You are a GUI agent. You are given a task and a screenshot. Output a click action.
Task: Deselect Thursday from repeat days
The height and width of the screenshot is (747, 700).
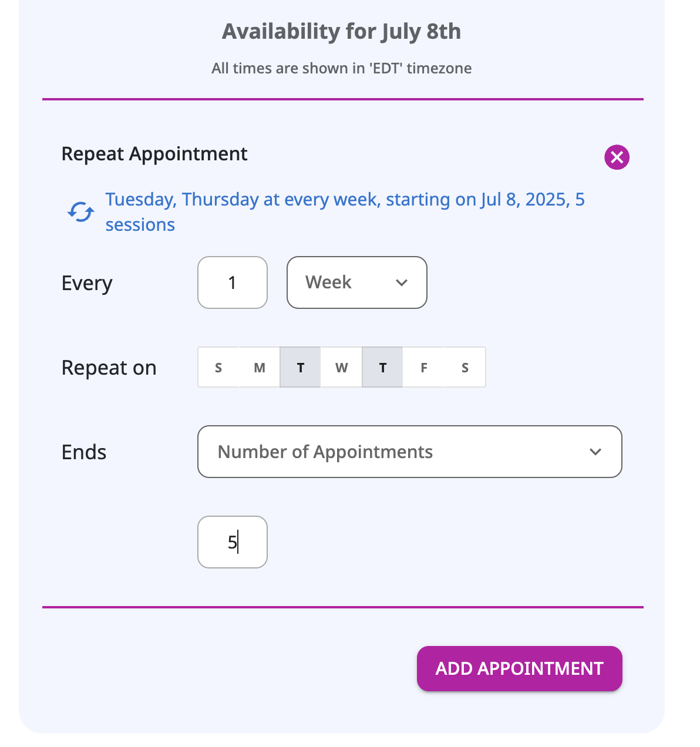point(382,368)
